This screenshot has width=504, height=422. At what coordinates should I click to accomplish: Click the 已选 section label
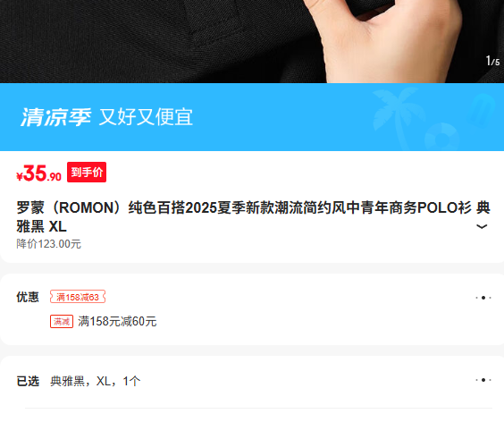(x=28, y=381)
